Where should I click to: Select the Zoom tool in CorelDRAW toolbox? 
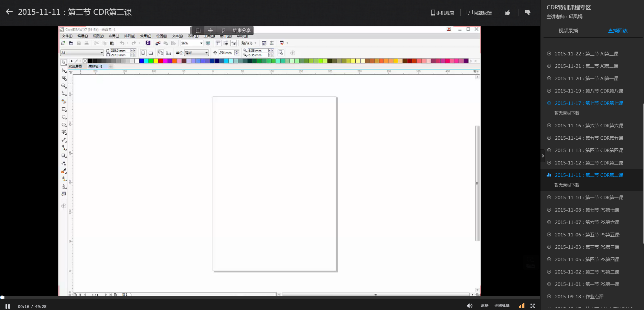pos(64,86)
